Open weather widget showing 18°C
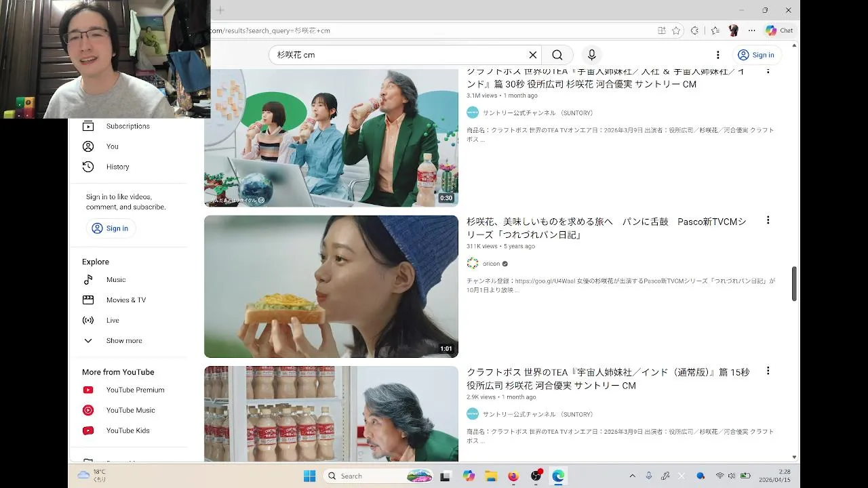 [92, 476]
